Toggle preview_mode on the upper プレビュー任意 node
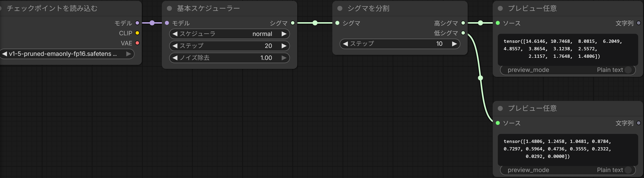644x178 pixels. coord(568,70)
